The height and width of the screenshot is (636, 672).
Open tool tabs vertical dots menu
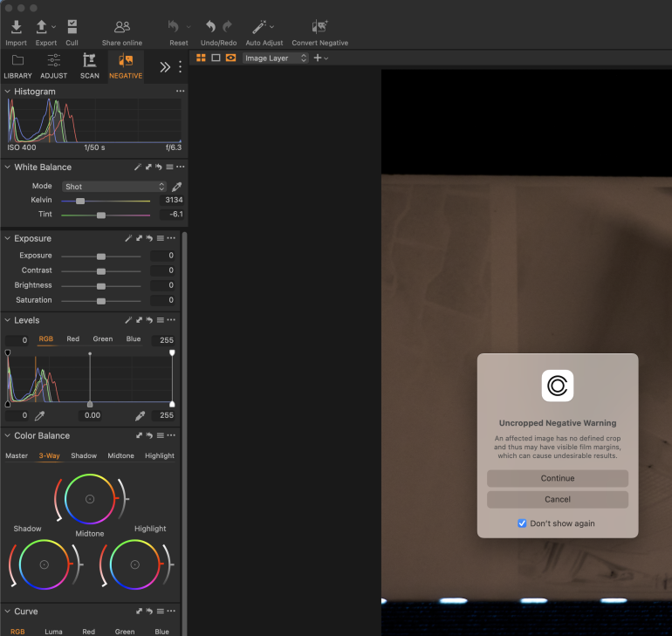(x=180, y=67)
